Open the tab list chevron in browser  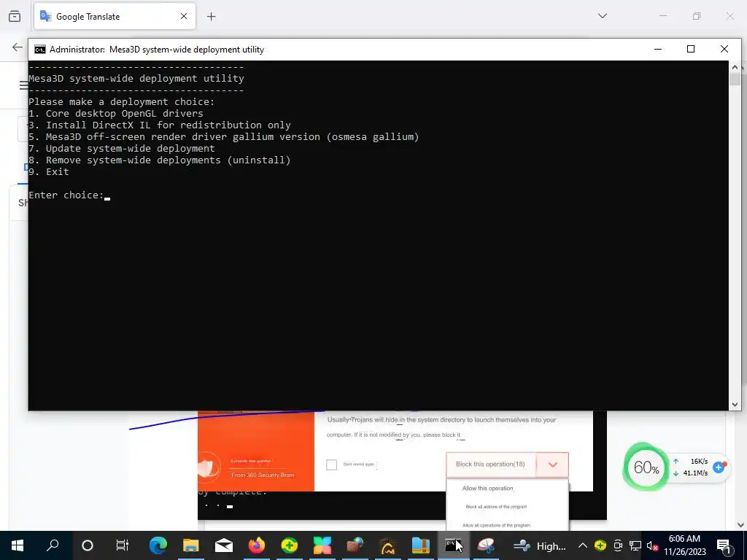602,16
